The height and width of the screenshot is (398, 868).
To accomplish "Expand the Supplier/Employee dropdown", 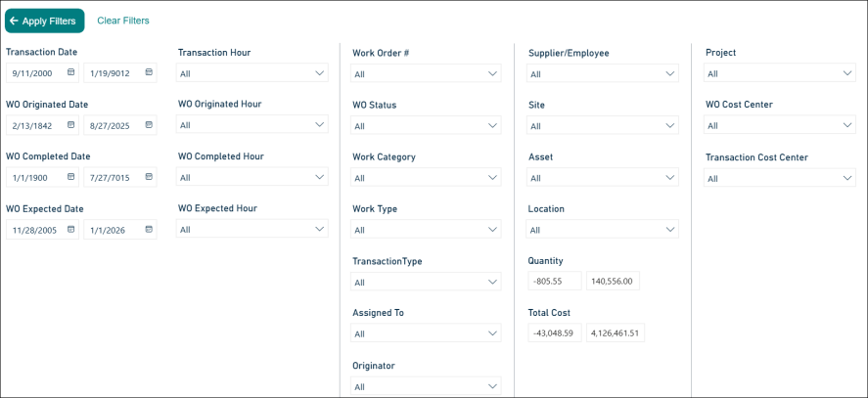I will [602, 73].
